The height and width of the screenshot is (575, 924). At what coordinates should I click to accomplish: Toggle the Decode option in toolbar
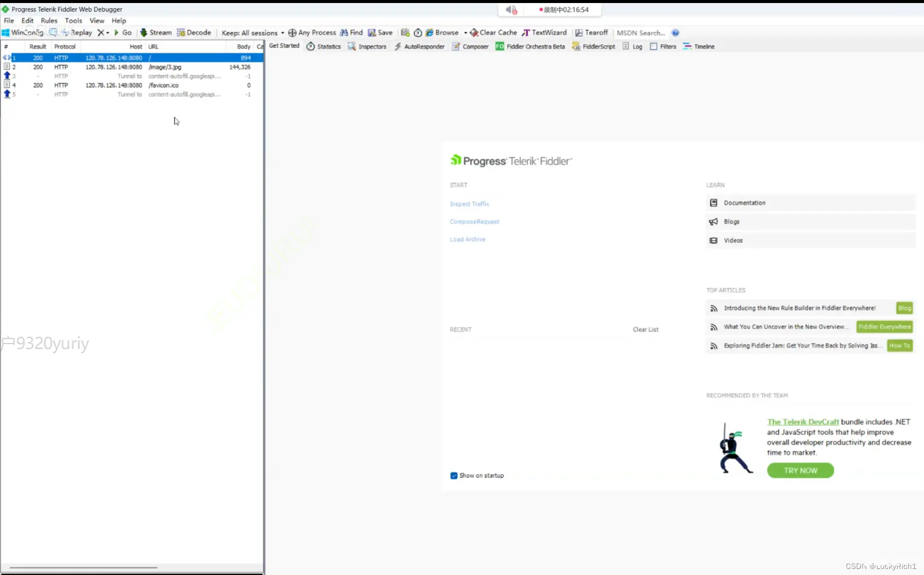click(194, 32)
